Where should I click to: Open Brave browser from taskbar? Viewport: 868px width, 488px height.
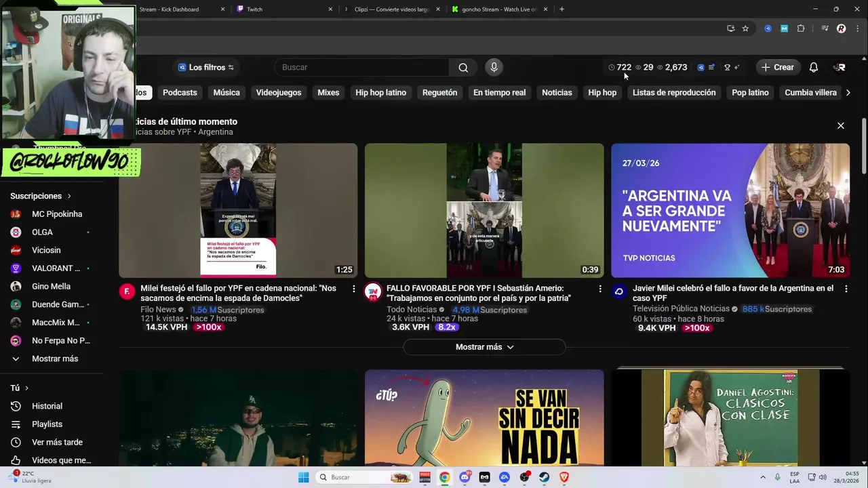coord(564,477)
